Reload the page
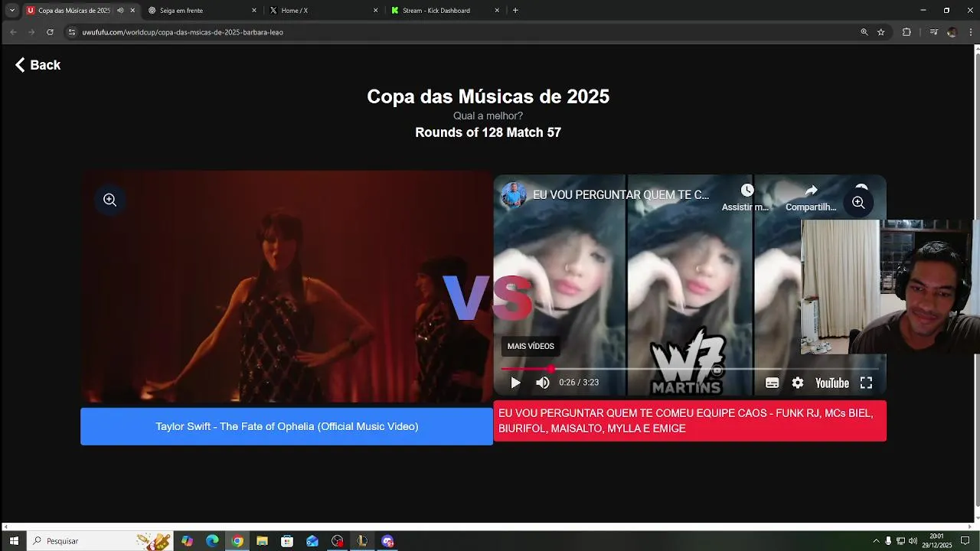 50,32
